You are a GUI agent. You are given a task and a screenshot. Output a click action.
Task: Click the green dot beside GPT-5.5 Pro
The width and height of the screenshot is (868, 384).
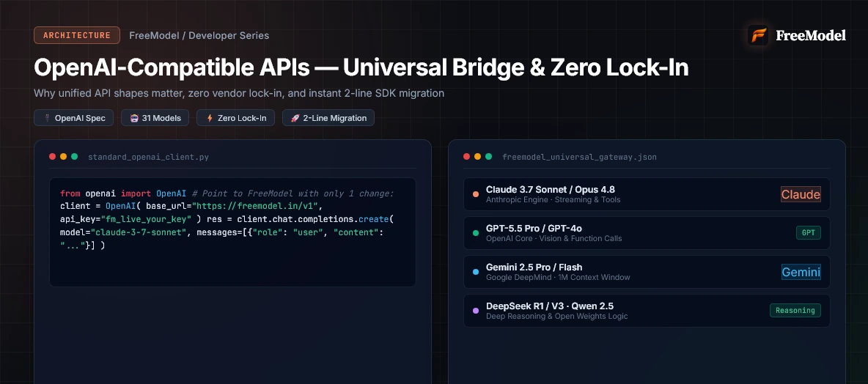[476, 233]
